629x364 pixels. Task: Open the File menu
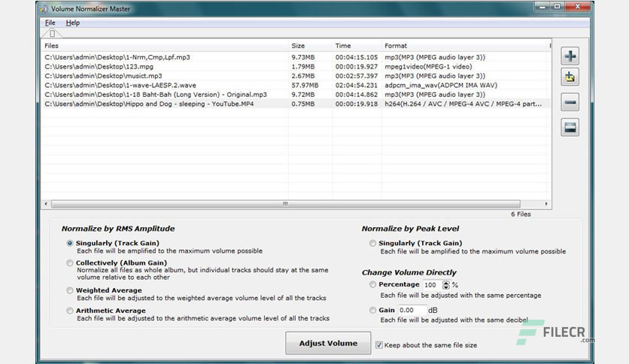click(50, 23)
